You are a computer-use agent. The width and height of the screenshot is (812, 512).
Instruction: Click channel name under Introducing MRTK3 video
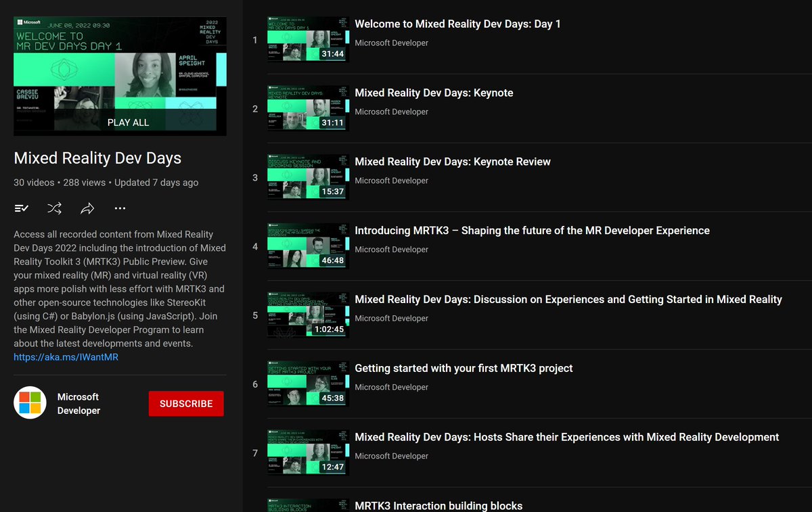click(x=391, y=250)
